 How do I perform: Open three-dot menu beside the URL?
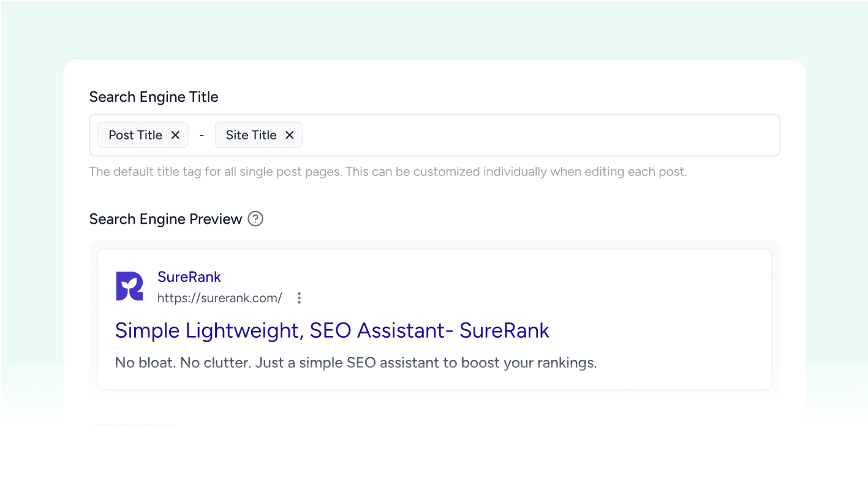click(299, 298)
